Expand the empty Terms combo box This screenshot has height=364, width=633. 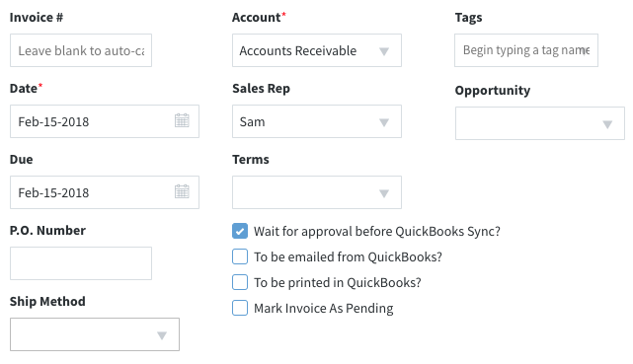[x=317, y=192]
